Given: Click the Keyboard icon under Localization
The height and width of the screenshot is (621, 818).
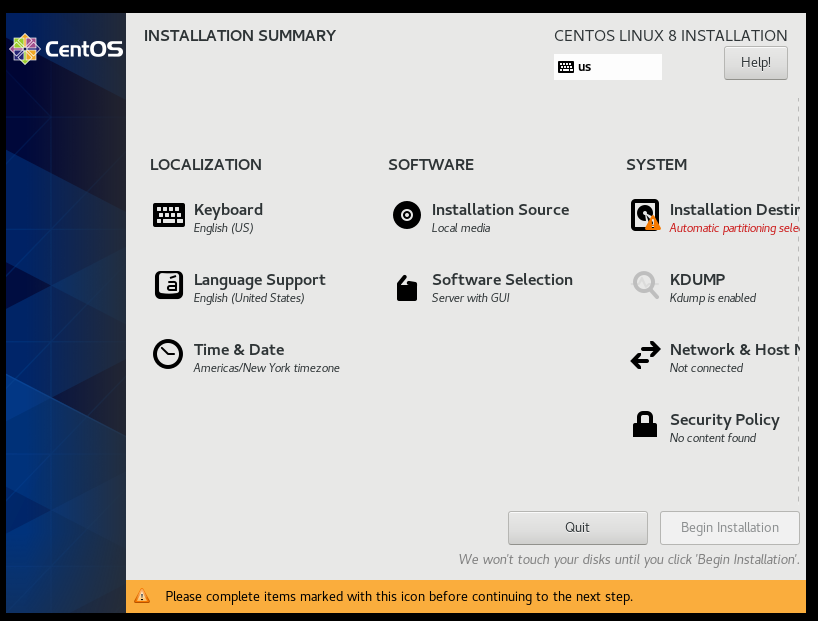Looking at the screenshot, I should point(168,215).
